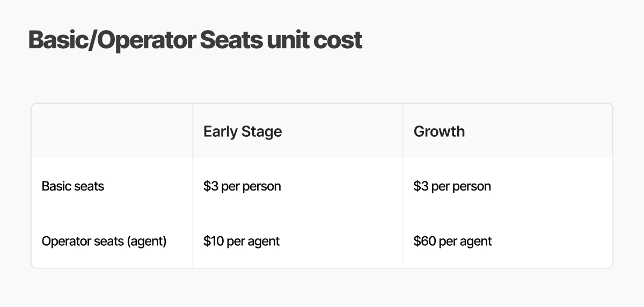Click the empty top-left table header cell
Screen dimensions: 644x307
coord(112,131)
